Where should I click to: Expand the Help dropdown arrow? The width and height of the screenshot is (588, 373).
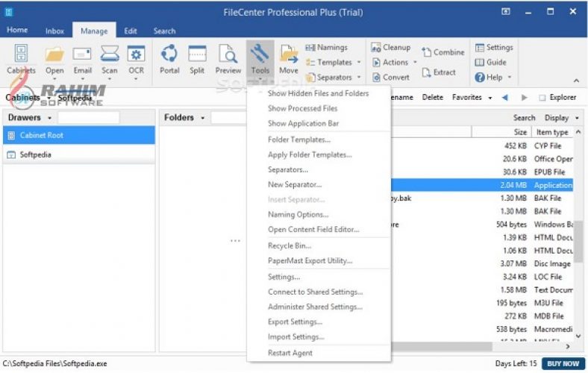point(509,78)
